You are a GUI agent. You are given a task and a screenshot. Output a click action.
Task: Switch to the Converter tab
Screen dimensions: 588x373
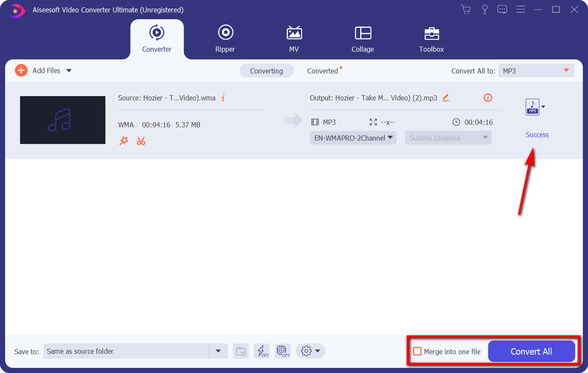click(x=157, y=39)
